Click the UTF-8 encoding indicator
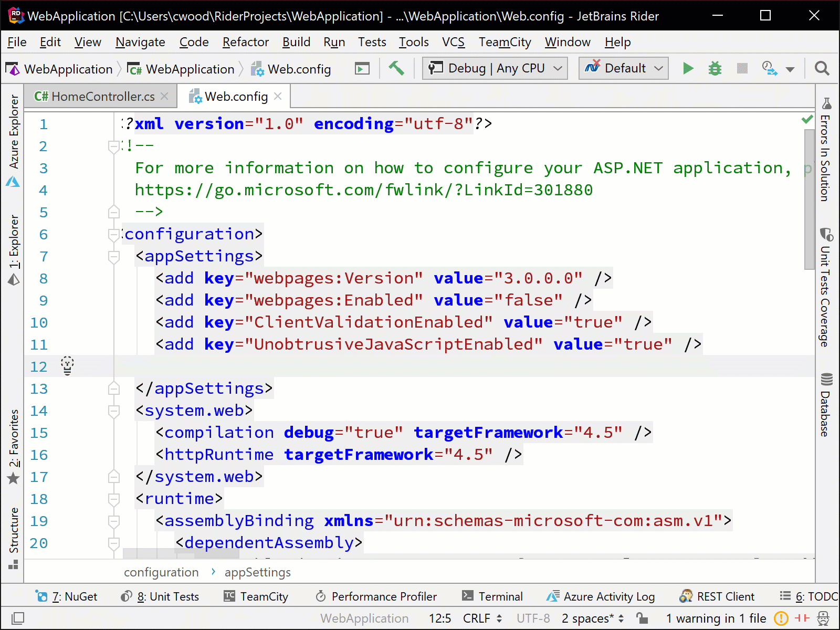The width and height of the screenshot is (840, 630). point(533,618)
